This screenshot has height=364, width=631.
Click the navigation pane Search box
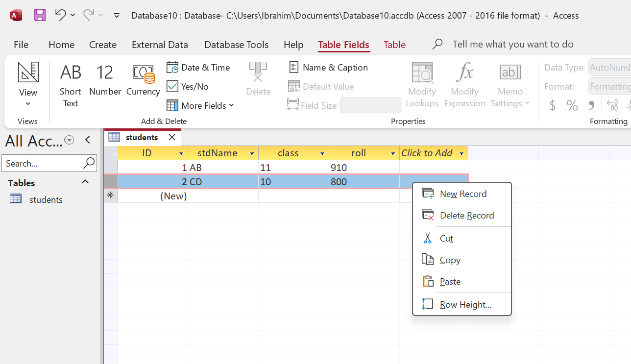point(42,163)
